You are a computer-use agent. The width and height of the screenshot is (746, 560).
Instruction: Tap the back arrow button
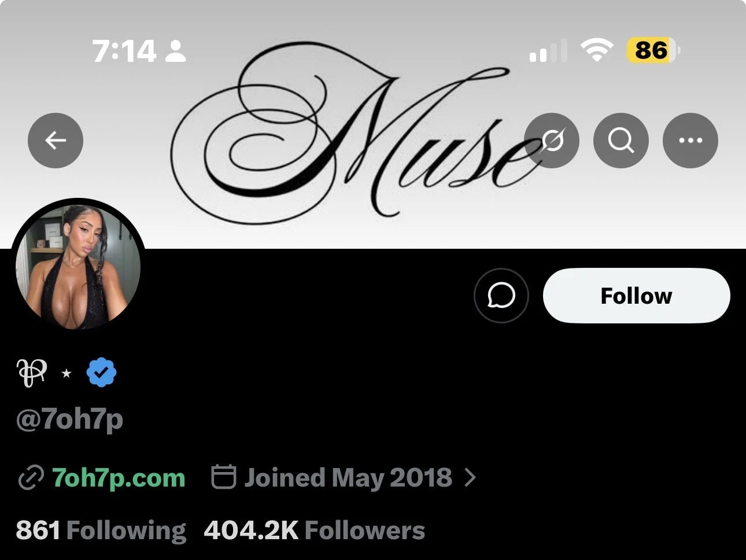56,141
